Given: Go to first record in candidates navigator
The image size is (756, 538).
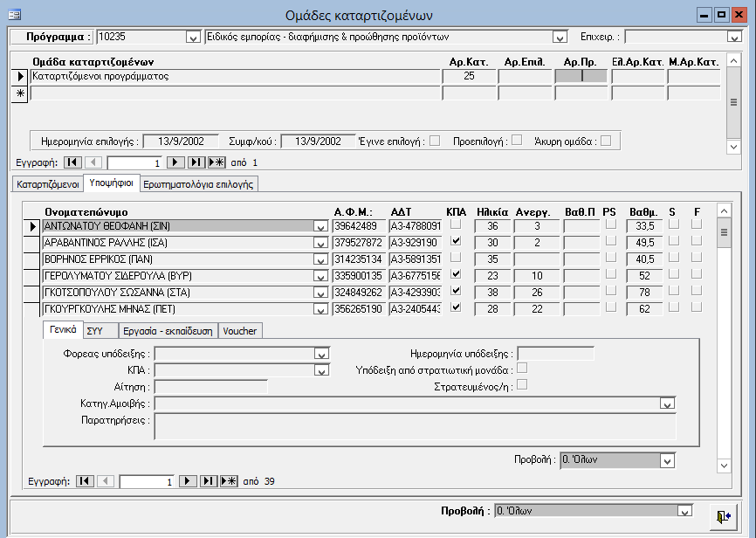Looking at the screenshot, I should [85, 480].
